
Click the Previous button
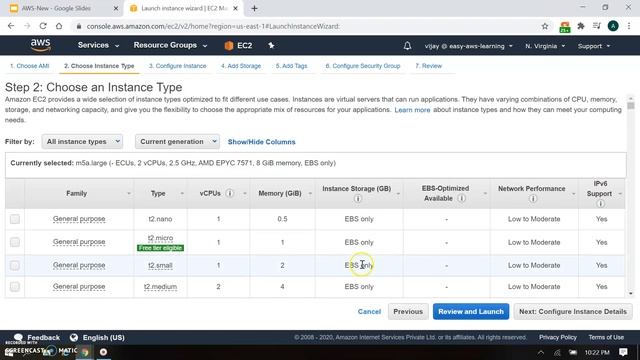(408, 311)
